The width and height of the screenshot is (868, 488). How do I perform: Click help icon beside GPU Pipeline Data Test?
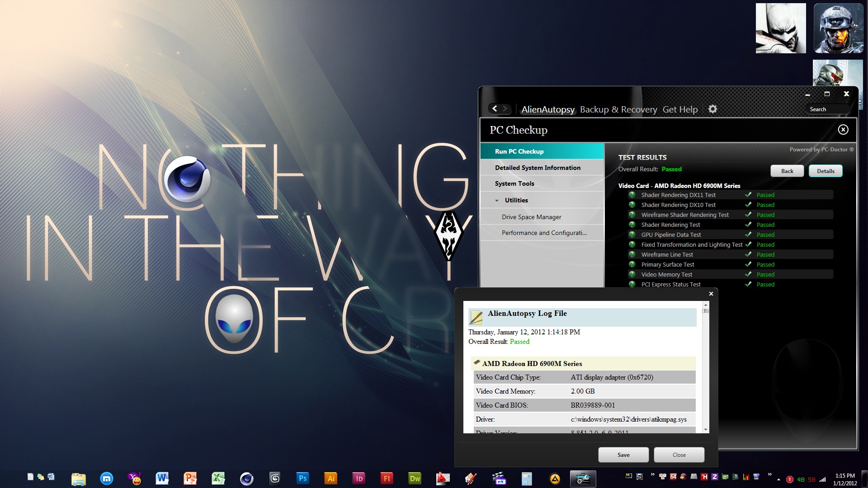[x=632, y=235]
